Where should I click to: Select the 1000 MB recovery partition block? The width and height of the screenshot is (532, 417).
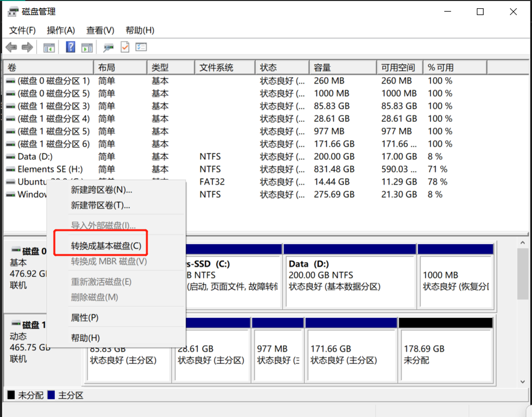[456, 276]
